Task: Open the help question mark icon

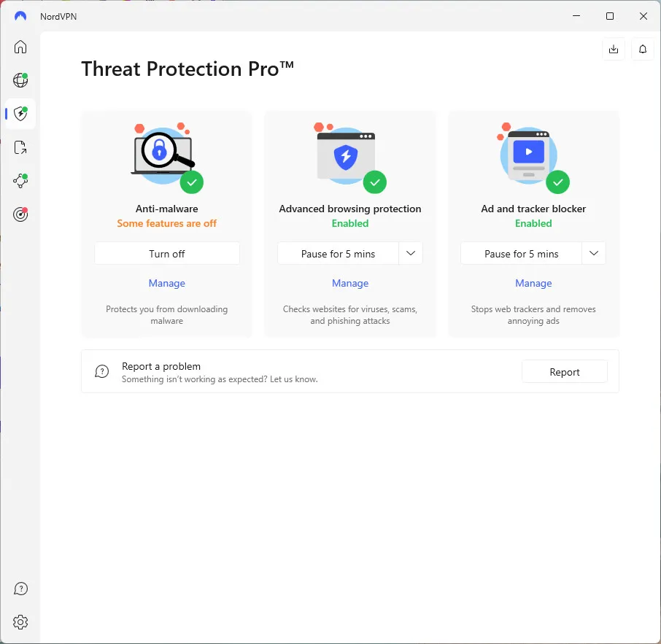Action: tap(20, 589)
